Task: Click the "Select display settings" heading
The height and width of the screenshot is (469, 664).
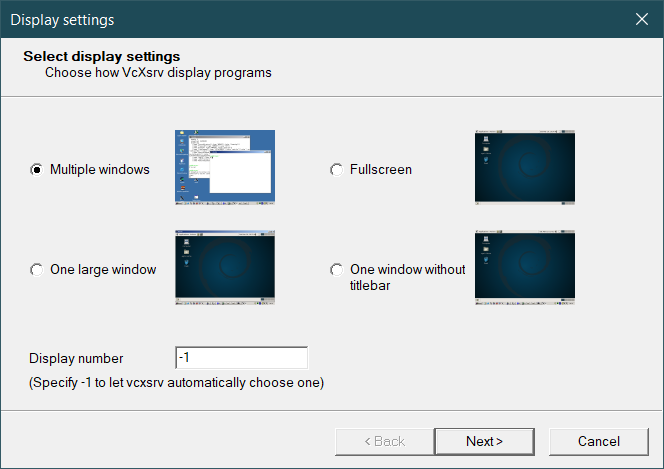Action: click(x=102, y=56)
